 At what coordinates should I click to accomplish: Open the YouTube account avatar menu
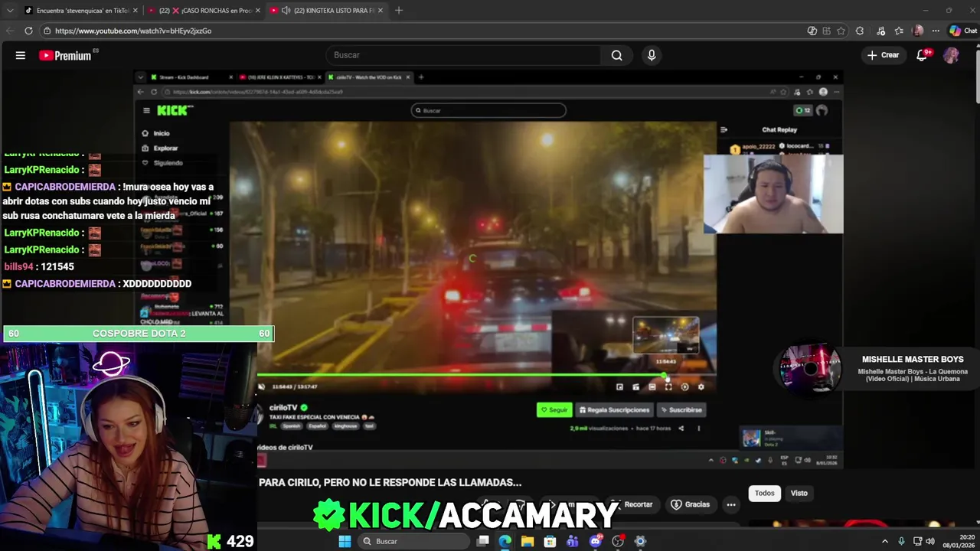coord(951,55)
